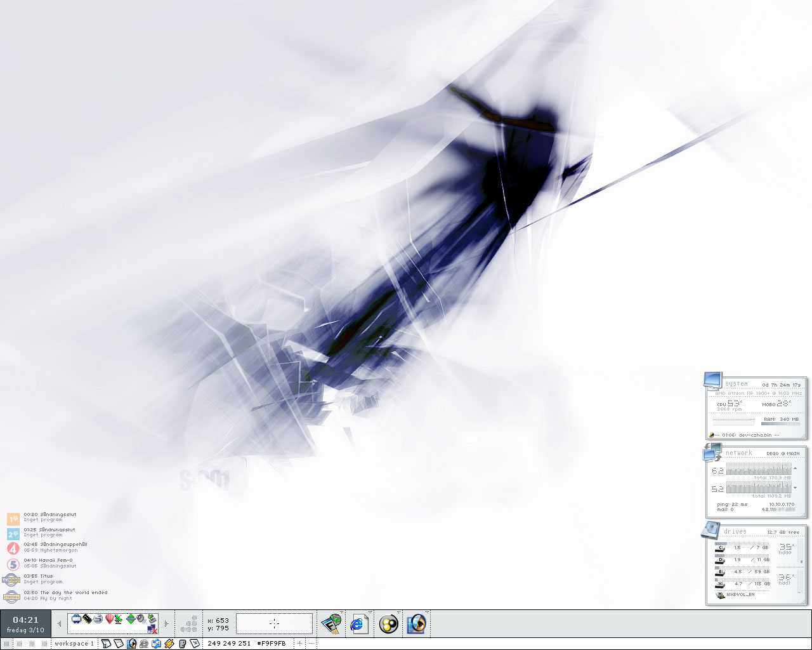The height and width of the screenshot is (650, 812).
Task: Switch to the orange link task icon
Action: point(169,643)
